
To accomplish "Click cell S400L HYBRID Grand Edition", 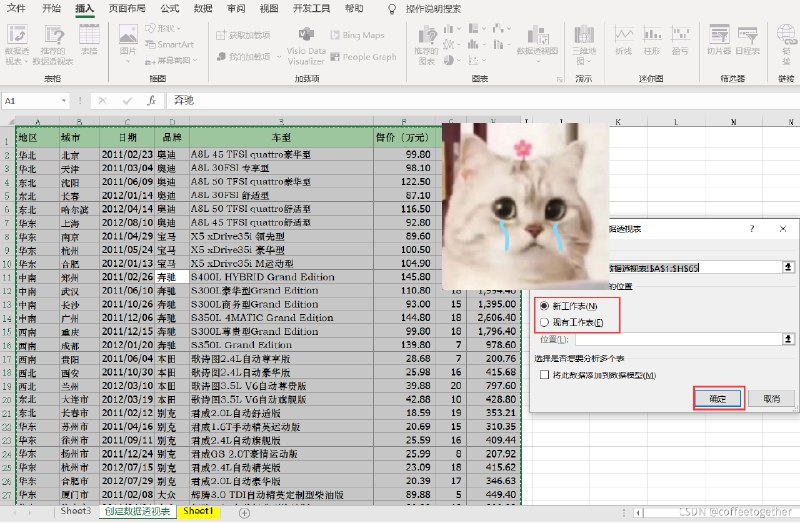I will coord(281,277).
